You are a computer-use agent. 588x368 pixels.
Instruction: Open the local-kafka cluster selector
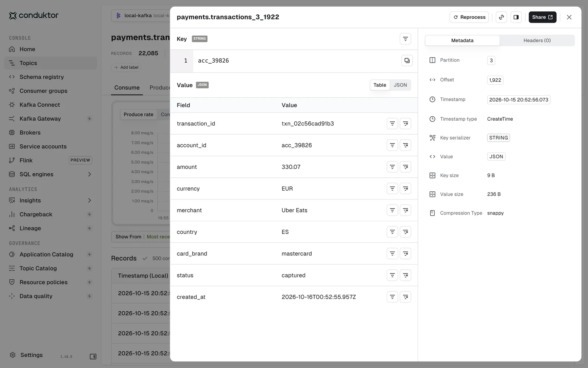[x=141, y=15]
